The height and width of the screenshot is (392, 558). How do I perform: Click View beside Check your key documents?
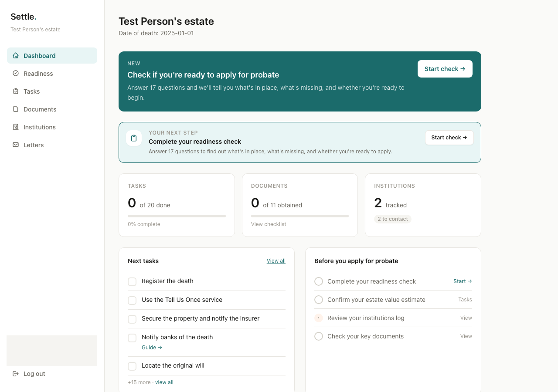coord(466,336)
